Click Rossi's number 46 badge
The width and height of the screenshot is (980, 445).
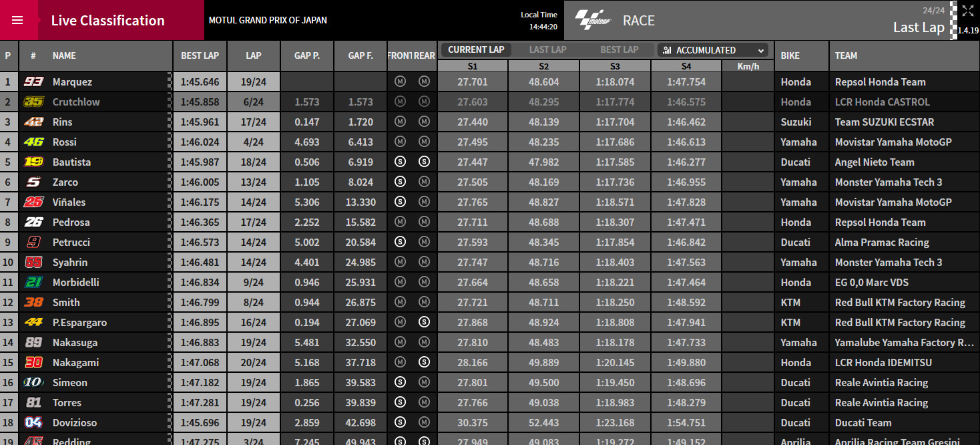(33, 142)
